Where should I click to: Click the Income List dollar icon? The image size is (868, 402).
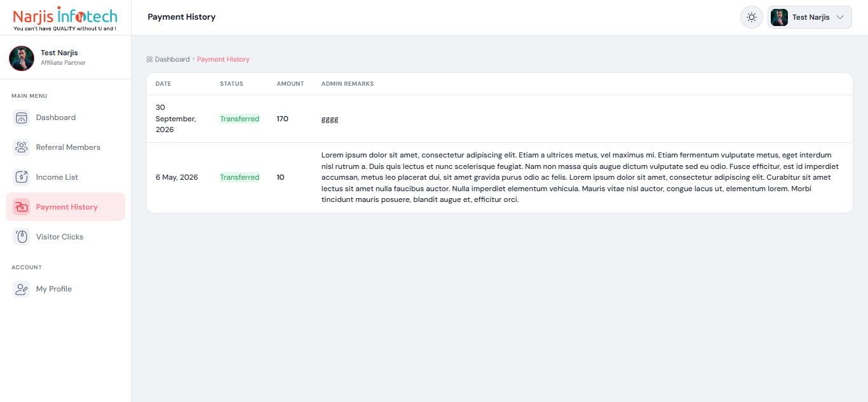22,177
